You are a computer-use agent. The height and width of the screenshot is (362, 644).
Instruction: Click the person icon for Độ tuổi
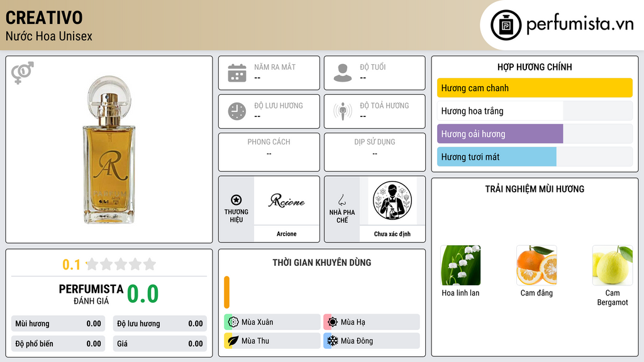[x=343, y=73]
